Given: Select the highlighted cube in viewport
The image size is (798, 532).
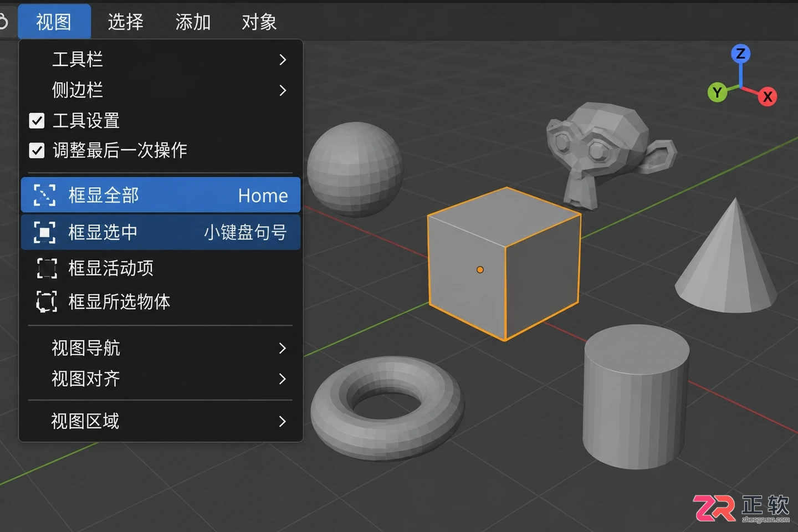Looking at the screenshot, I should click(x=504, y=264).
